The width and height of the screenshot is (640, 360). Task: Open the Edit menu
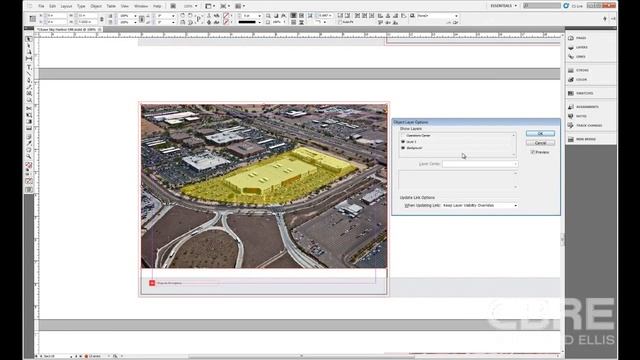click(x=52, y=6)
